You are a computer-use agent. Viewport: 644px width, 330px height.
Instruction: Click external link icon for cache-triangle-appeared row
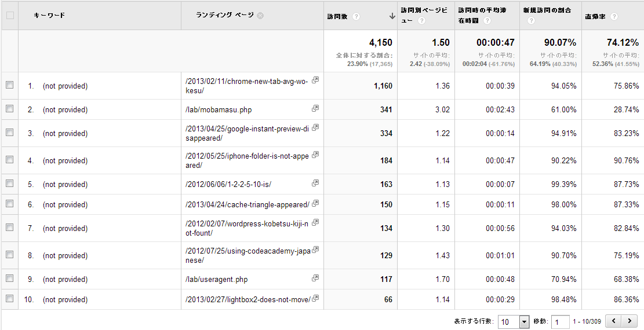[315, 203]
